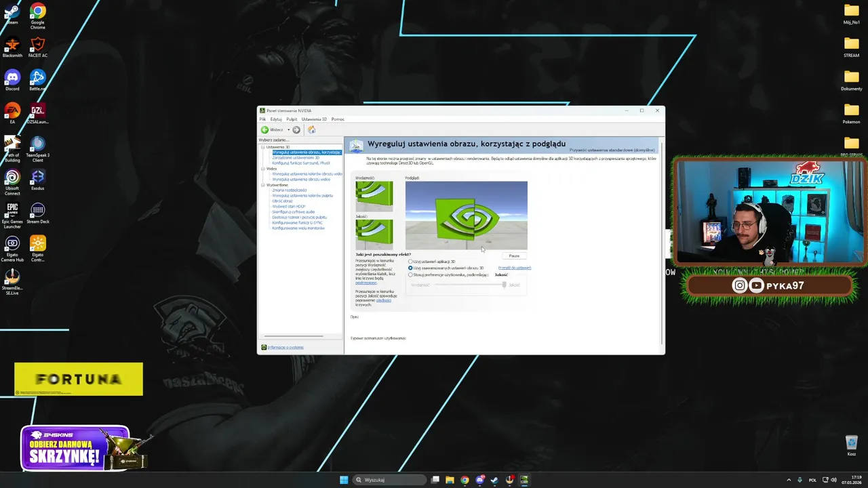Viewport: 868px width, 488px height.
Task: Click Przywróć ustawienia standardowe (domyślne) link
Action: click(612, 150)
